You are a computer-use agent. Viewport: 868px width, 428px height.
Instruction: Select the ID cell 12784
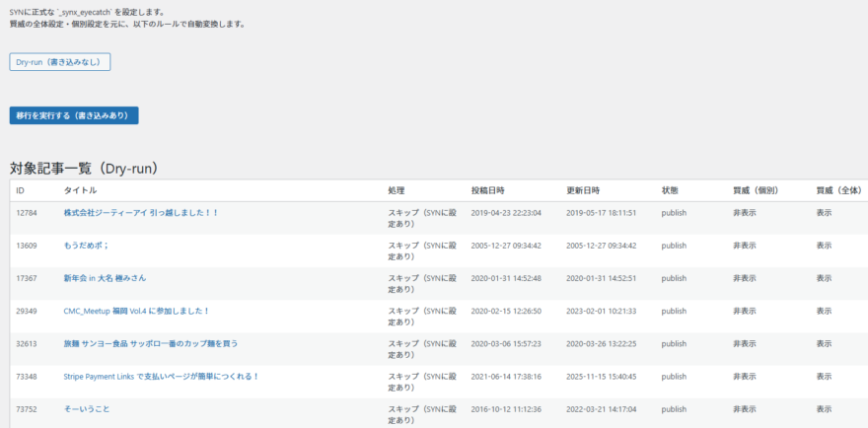(27, 213)
